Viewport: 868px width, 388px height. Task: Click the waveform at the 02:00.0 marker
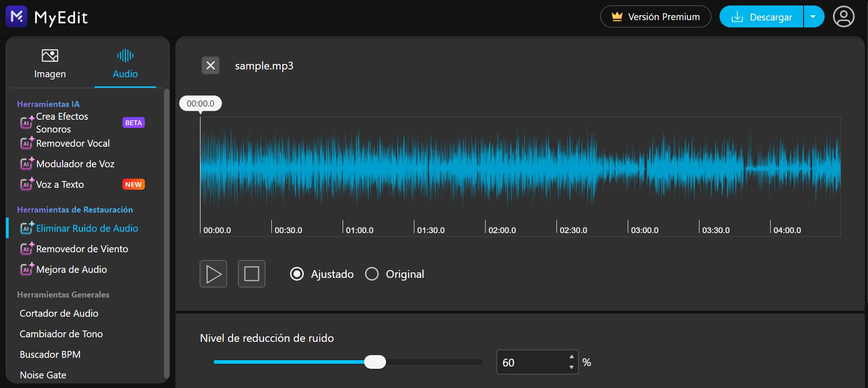click(486, 169)
